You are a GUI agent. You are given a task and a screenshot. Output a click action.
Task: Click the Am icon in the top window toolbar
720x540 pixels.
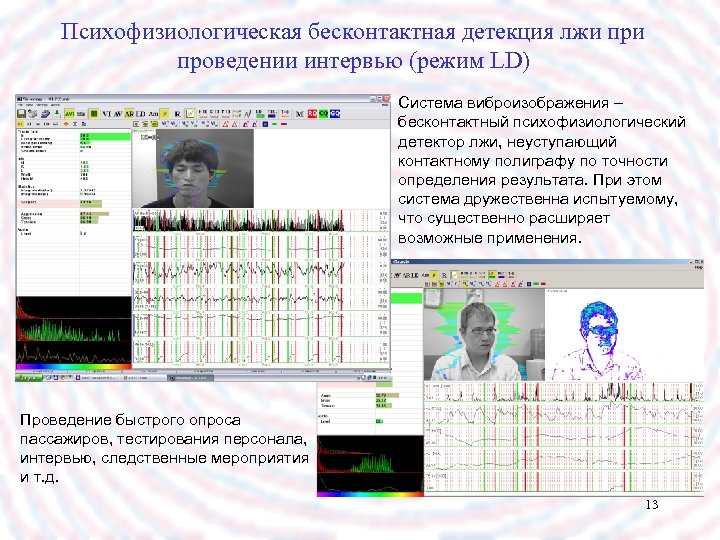click(x=153, y=114)
